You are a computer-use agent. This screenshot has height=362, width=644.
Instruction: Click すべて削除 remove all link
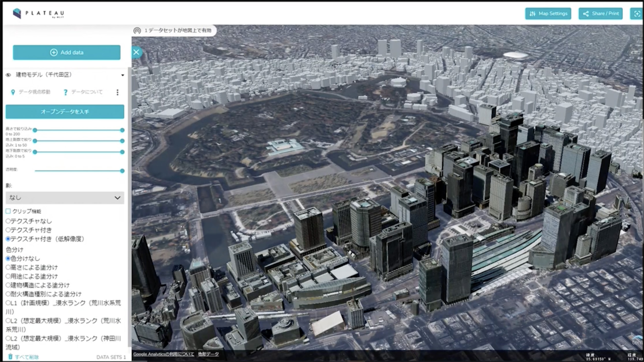[27, 357]
